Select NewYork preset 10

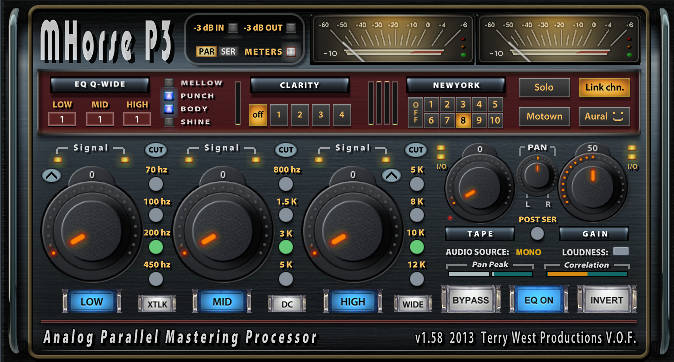coord(495,120)
